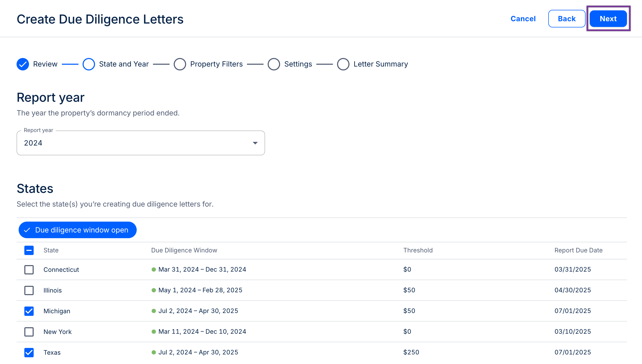Click the Cancel link
This screenshot has width=642, height=364.
click(x=523, y=19)
